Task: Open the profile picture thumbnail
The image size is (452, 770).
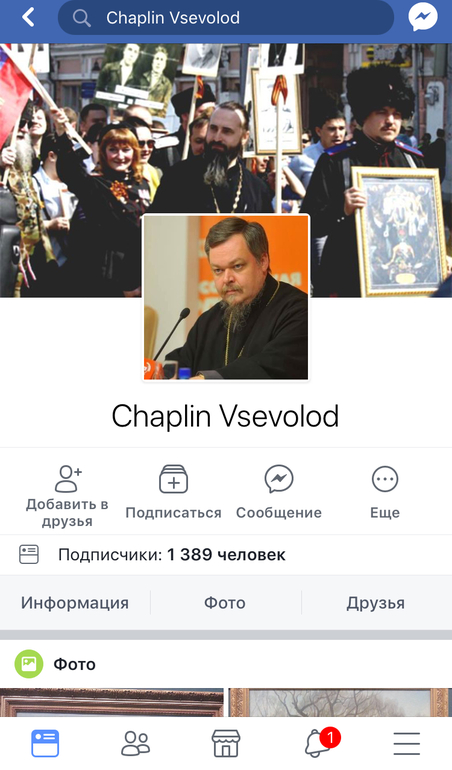Action: tap(226, 297)
